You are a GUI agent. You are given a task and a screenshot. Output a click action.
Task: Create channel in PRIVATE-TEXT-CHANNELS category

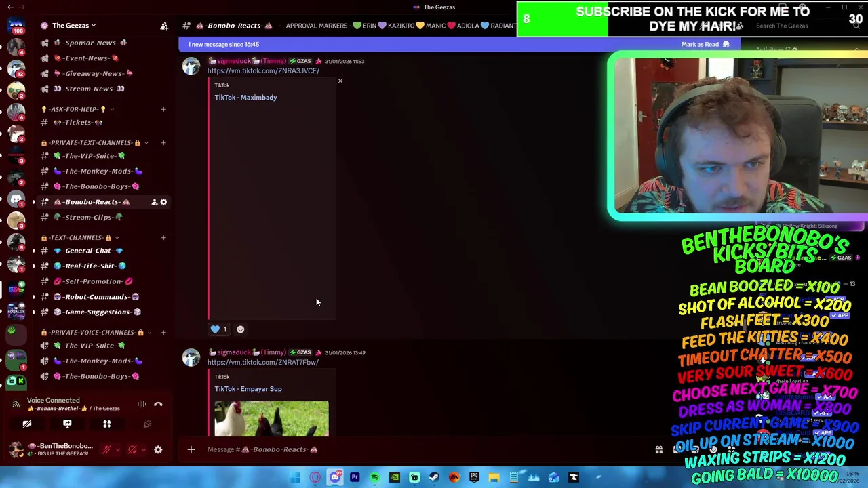coord(163,143)
